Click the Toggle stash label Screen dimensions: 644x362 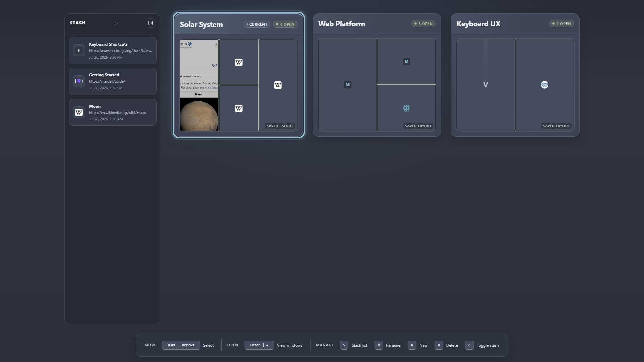click(x=488, y=345)
